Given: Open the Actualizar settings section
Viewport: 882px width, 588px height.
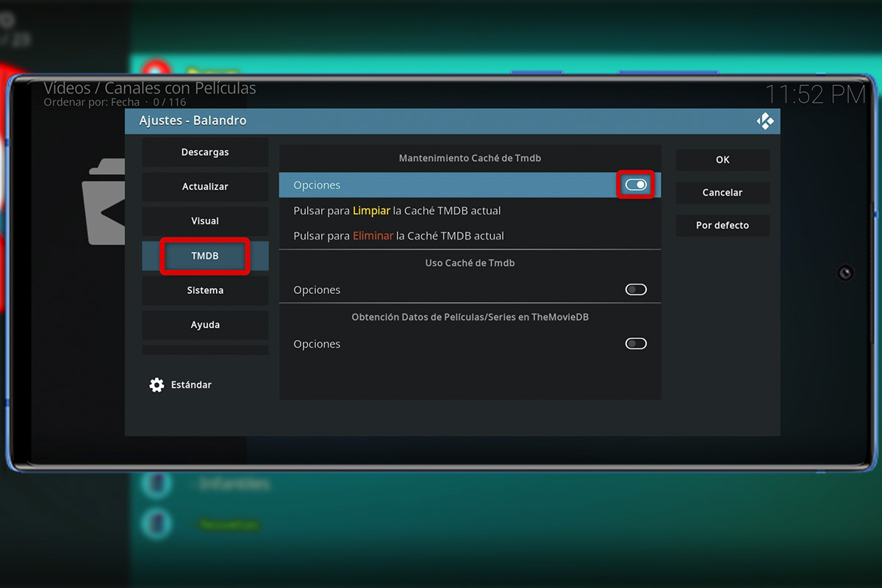Looking at the screenshot, I should click(204, 187).
